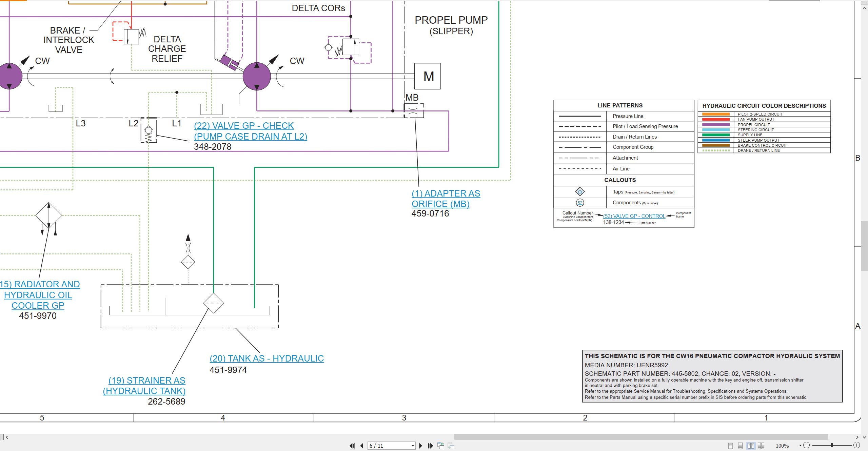Click the vertical scrollbar thumb
The image size is (868, 451).
[864, 246]
